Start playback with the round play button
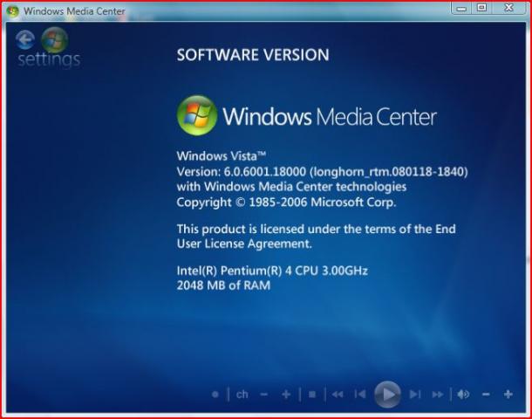The height and width of the screenshot is (419, 532). click(x=387, y=395)
